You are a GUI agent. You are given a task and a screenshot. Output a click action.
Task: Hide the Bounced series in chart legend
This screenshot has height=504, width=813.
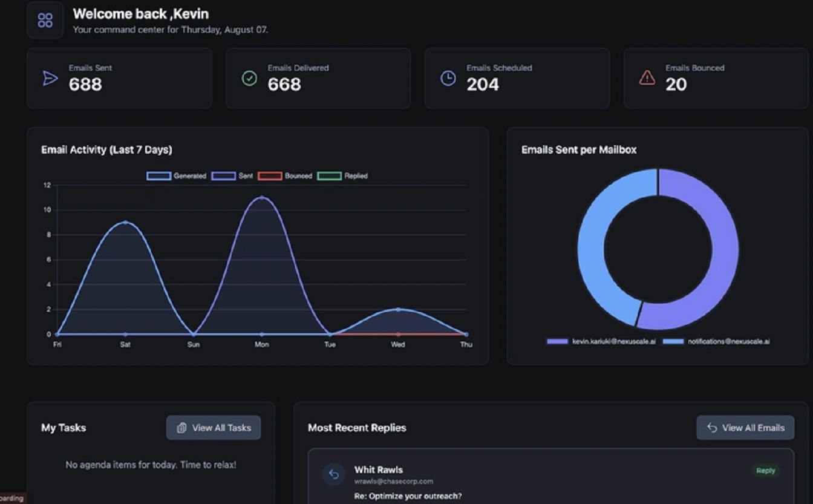pos(285,176)
